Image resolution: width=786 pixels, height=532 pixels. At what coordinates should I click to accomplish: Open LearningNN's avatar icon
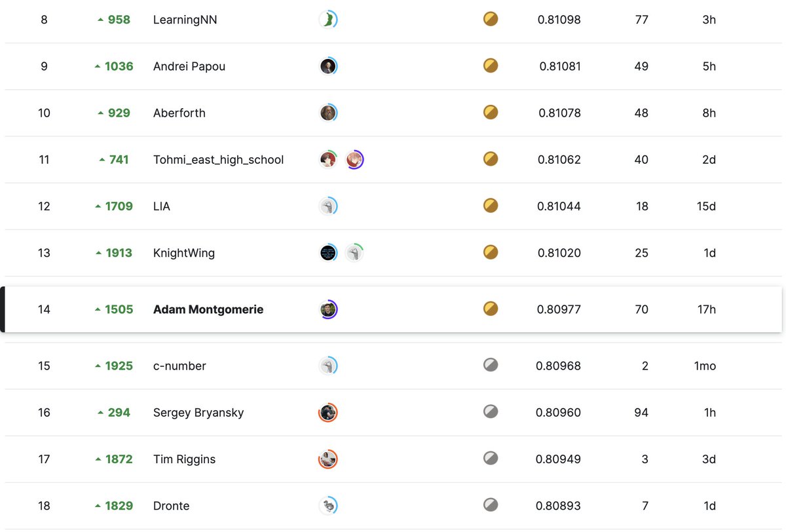[328, 20]
